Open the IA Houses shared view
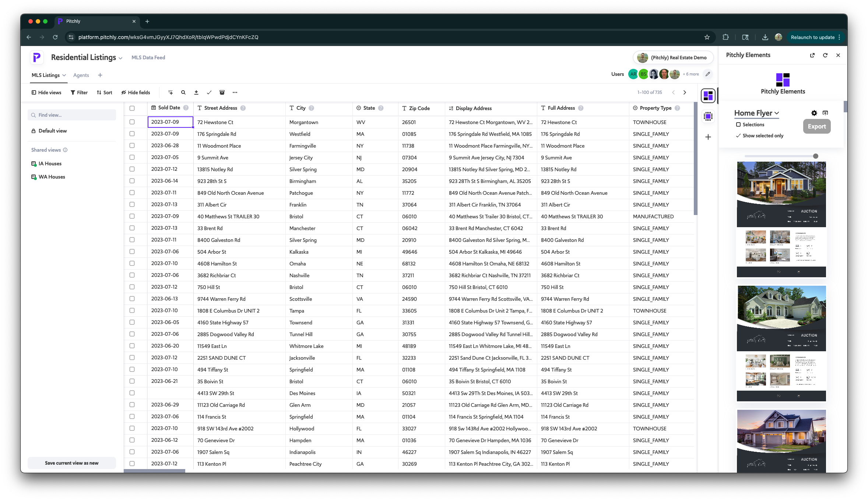 pyautogui.click(x=50, y=163)
